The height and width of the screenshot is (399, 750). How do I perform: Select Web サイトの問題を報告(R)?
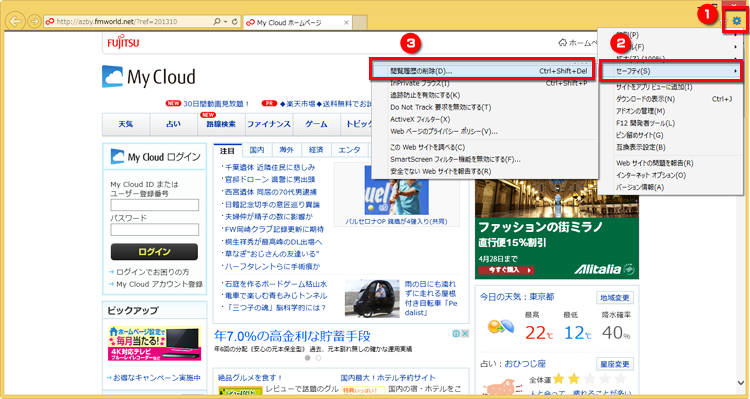[671, 163]
